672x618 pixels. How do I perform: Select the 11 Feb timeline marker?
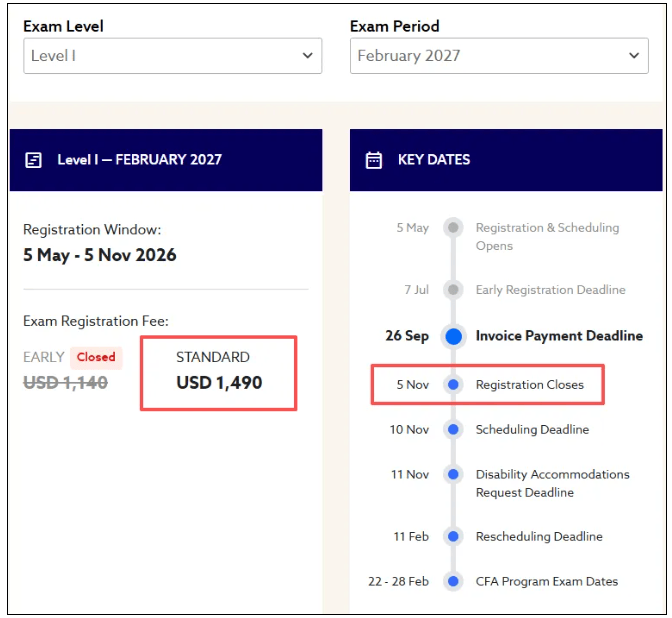pos(453,536)
